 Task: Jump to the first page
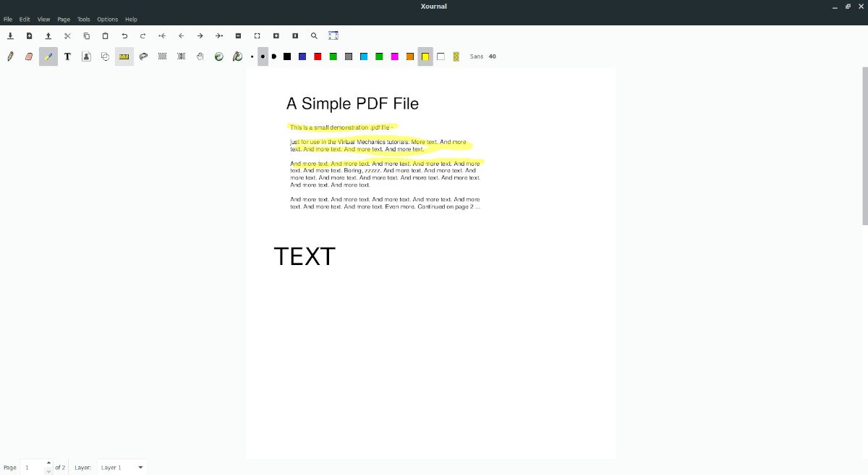pyautogui.click(x=162, y=35)
